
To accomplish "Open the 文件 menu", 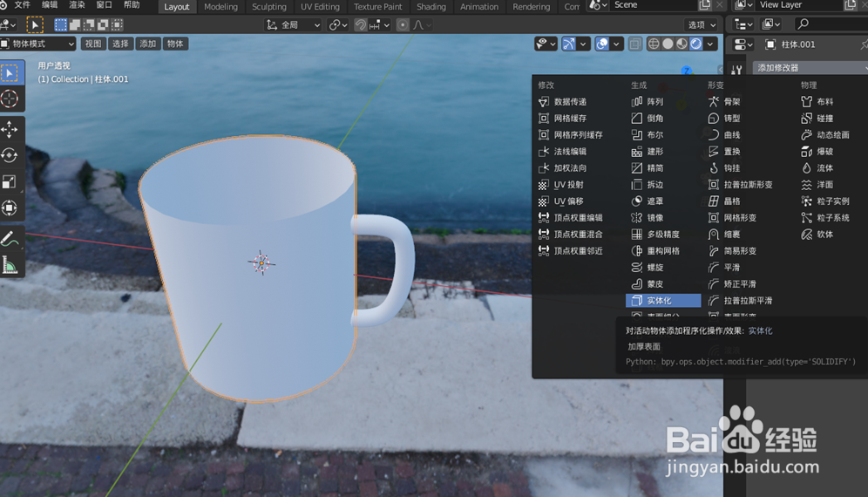I will click(x=22, y=5).
